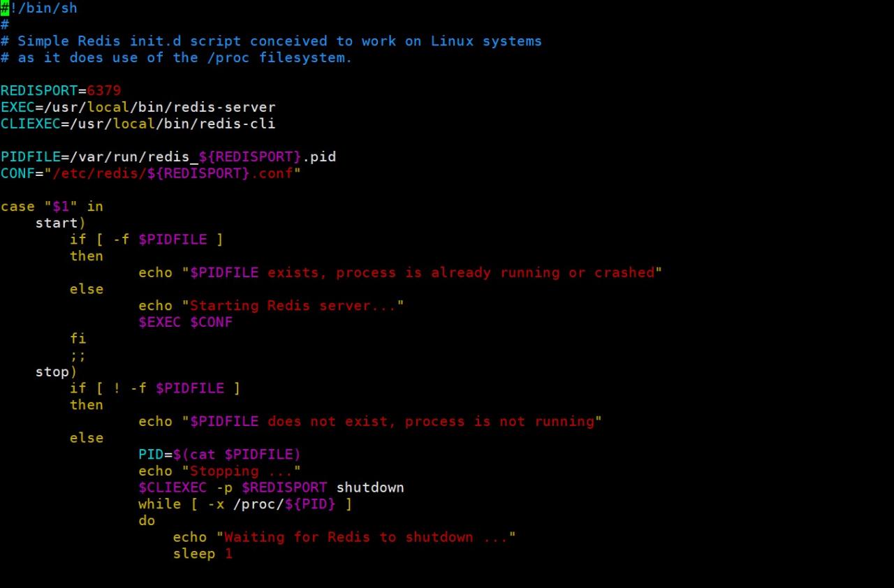Click the standalone 'do' keyword line
Screen dimensions: 894x588
[x=147, y=522]
